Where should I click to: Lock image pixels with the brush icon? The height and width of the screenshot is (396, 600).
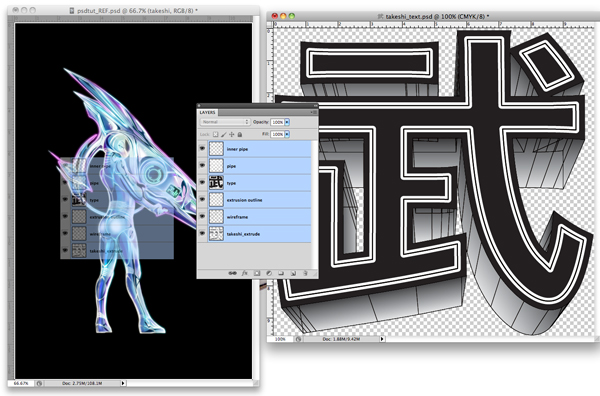(x=224, y=134)
